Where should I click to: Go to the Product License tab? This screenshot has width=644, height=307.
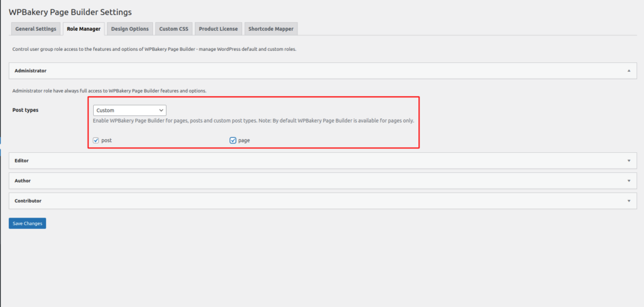point(218,29)
